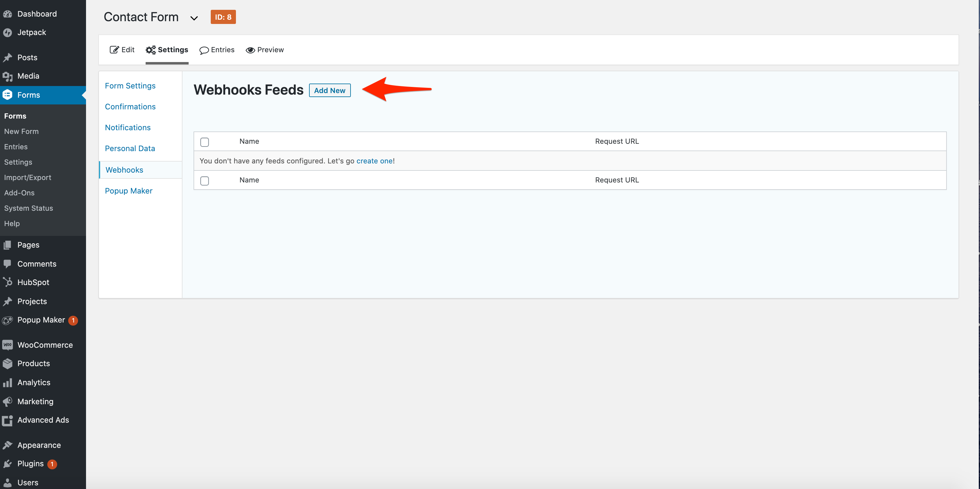Check the select-all checkbox in the table footer

204,180
